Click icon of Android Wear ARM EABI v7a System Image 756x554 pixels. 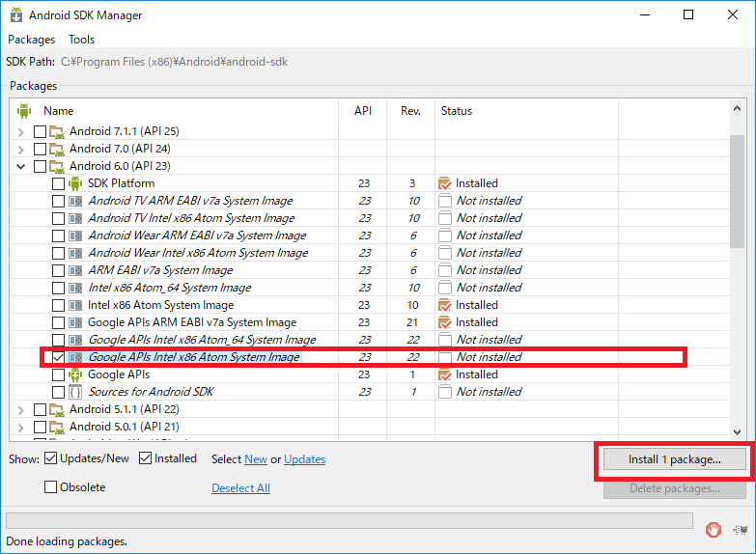coord(75,235)
